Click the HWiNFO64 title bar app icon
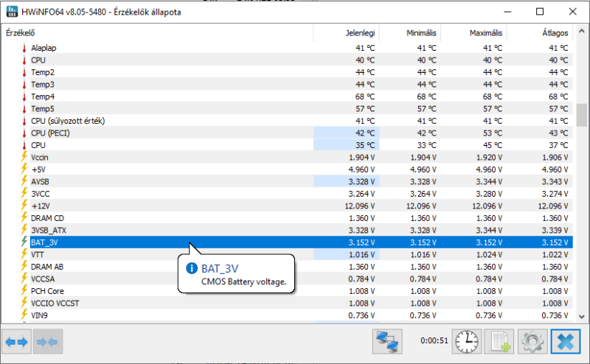 tap(12, 12)
